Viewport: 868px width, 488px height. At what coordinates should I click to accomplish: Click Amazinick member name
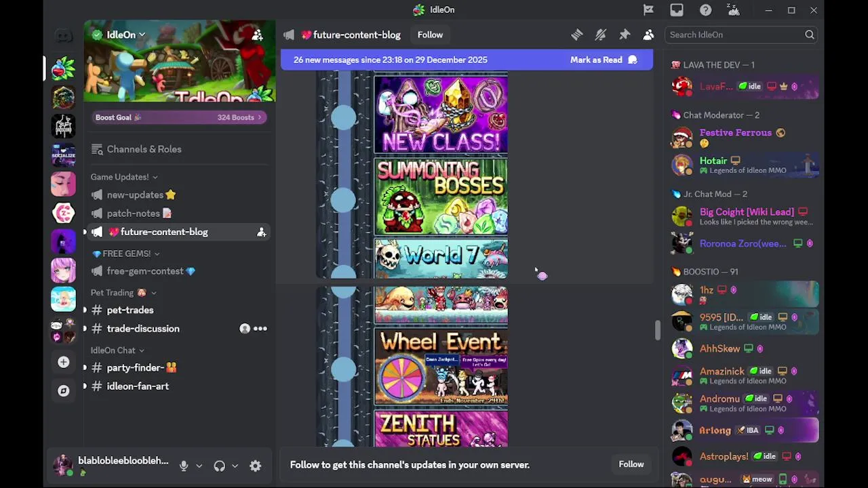722,371
